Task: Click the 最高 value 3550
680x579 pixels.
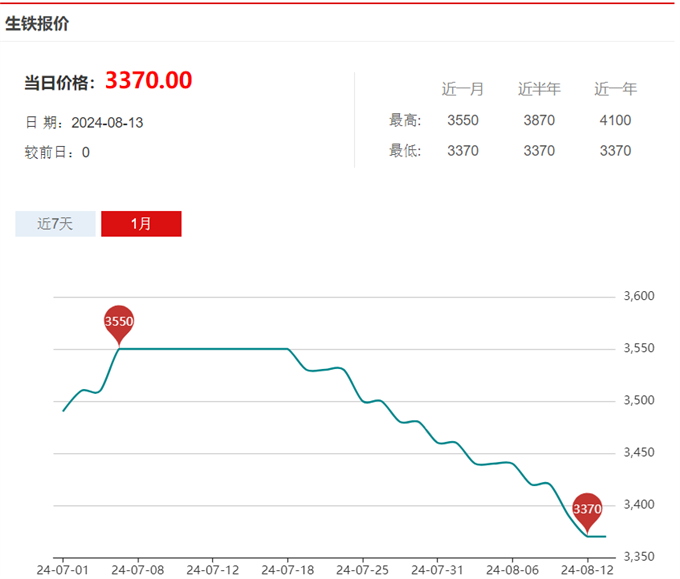Action: tap(463, 120)
